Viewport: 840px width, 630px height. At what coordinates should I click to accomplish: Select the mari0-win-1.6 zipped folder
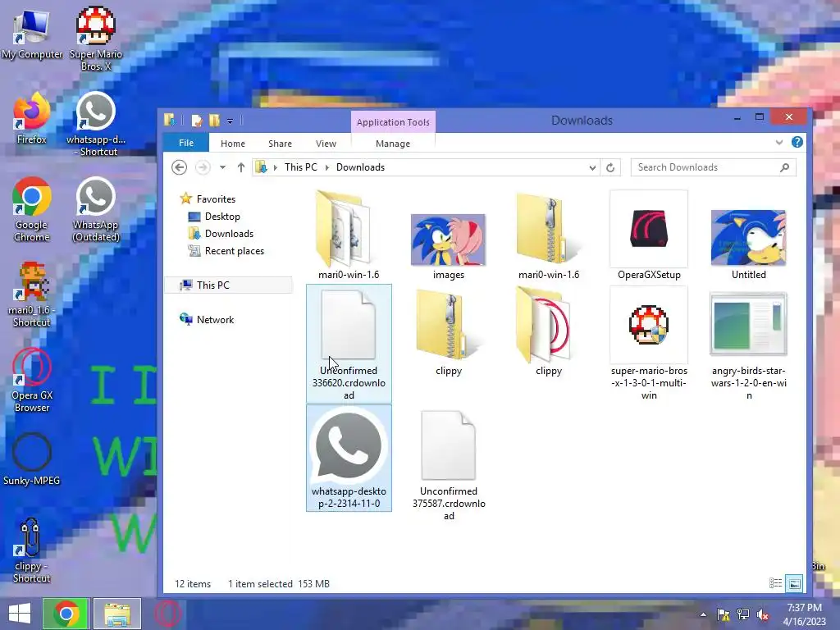[x=549, y=235]
